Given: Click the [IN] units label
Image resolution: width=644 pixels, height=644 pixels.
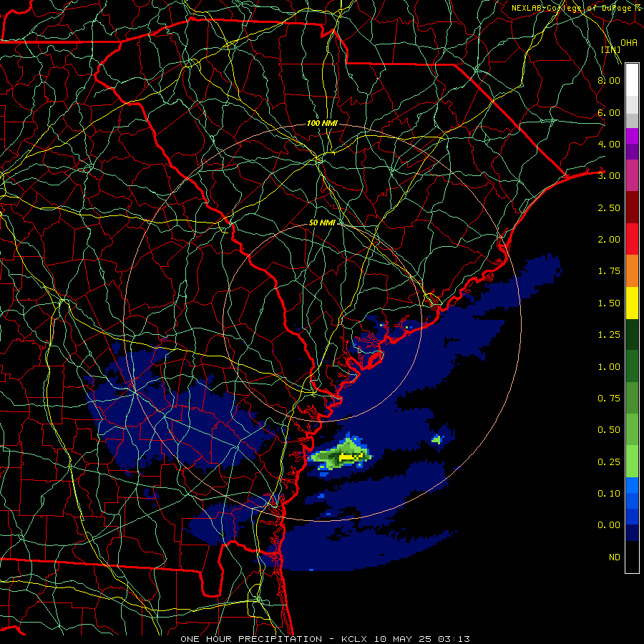Looking at the screenshot, I should 611,49.
